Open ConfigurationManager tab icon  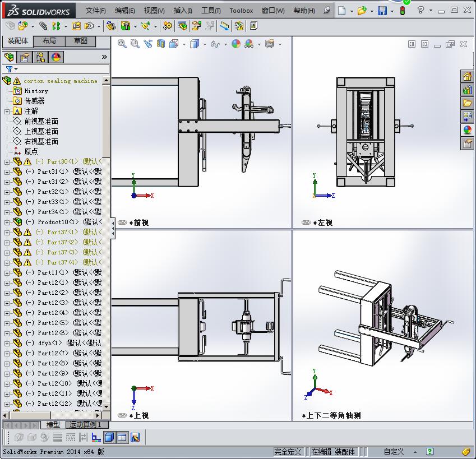[40, 57]
